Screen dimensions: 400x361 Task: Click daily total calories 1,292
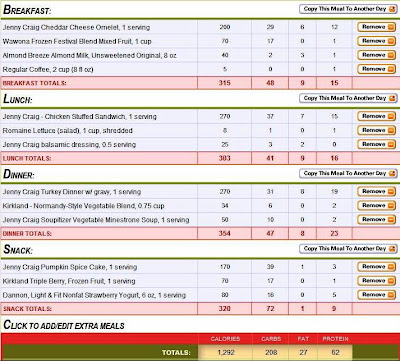point(225,352)
